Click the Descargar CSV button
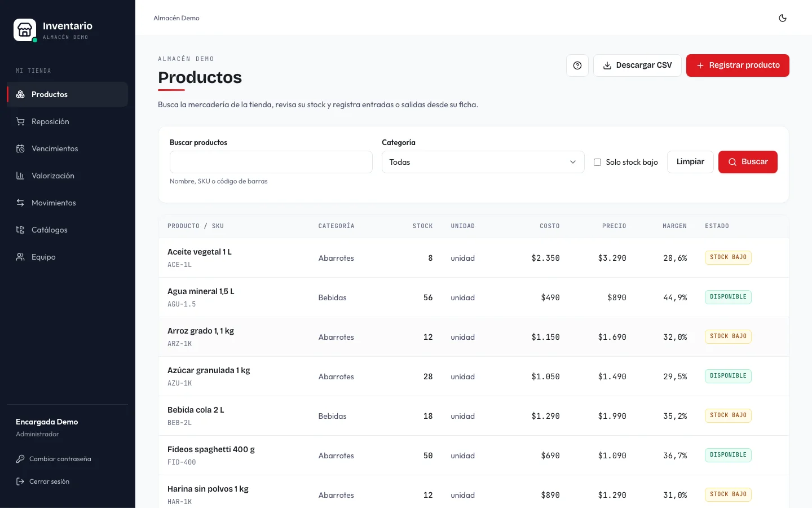Image resolution: width=812 pixels, height=508 pixels. 637,65
